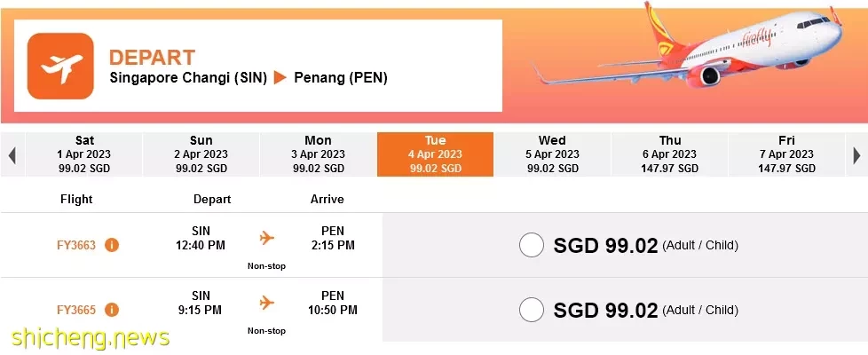Click the orange airplane DEPART icon
868x355 pixels.
(x=60, y=67)
